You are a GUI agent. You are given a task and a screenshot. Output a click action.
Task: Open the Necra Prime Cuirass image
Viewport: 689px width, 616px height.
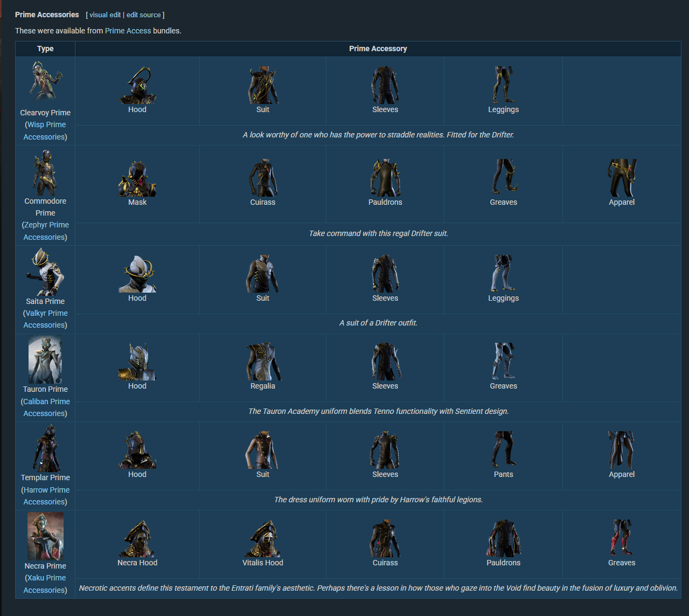click(385, 538)
